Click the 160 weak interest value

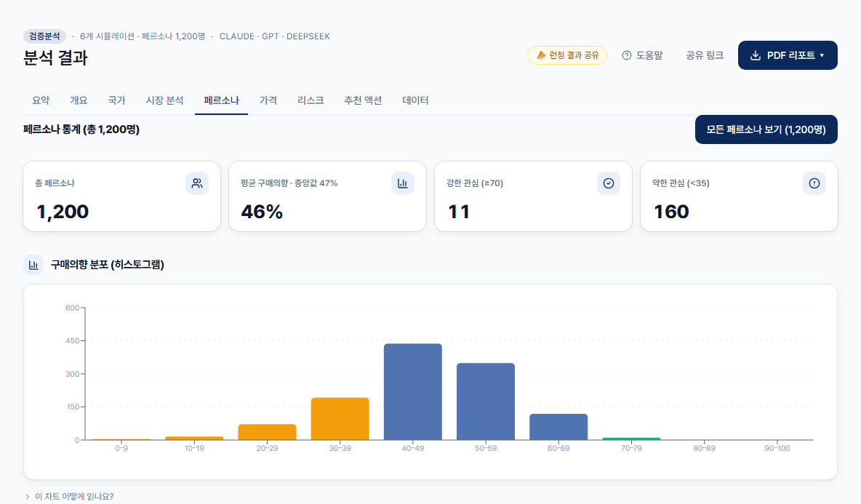(671, 212)
